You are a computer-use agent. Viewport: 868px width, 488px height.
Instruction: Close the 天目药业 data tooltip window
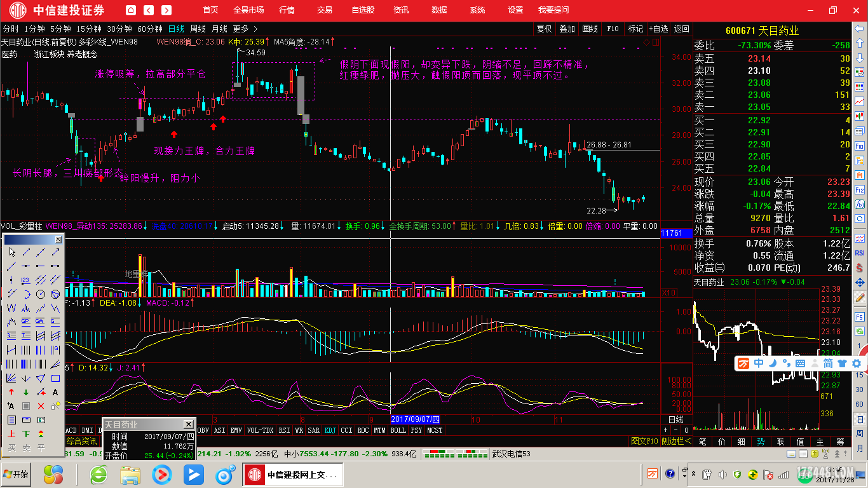click(x=189, y=424)
